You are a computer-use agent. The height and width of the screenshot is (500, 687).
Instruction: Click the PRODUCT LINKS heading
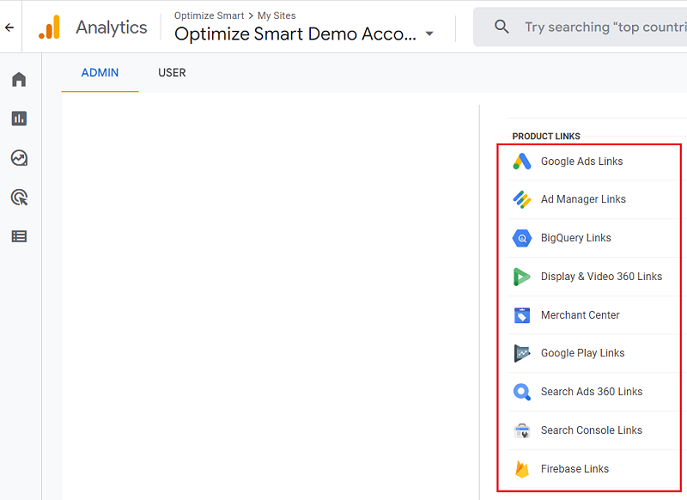pos(546,136)
